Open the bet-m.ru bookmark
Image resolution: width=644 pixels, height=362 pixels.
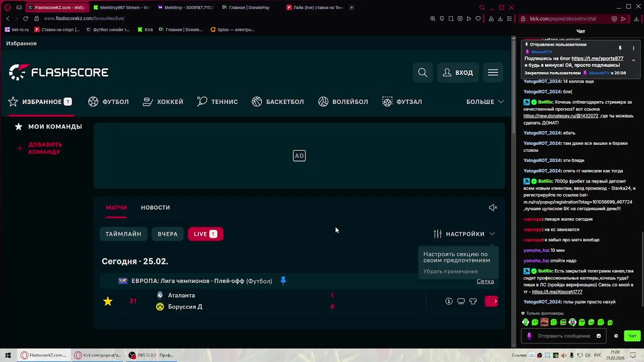[x=17, y=30]
